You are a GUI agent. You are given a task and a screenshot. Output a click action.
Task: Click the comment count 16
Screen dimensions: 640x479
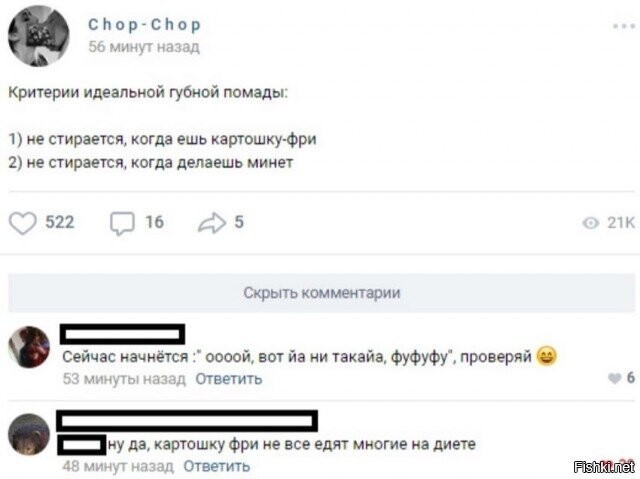pos(154,222)
